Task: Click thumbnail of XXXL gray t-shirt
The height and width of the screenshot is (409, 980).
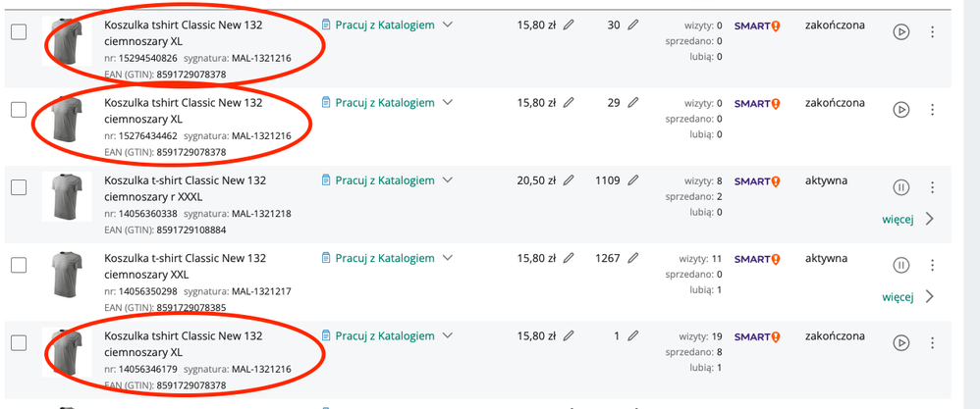Action: click(67, 196)
